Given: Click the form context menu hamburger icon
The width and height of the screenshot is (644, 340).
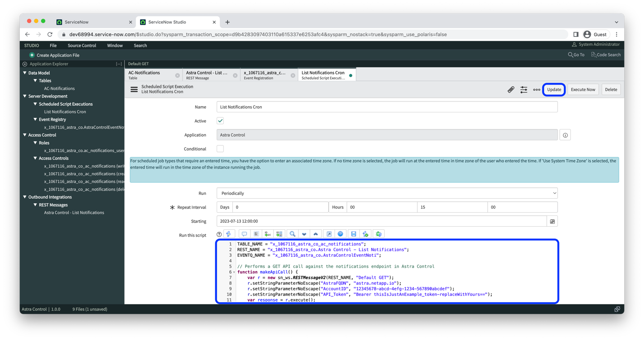Looking at the screenshot, I should pyautogui.click(x=134, y=89).
